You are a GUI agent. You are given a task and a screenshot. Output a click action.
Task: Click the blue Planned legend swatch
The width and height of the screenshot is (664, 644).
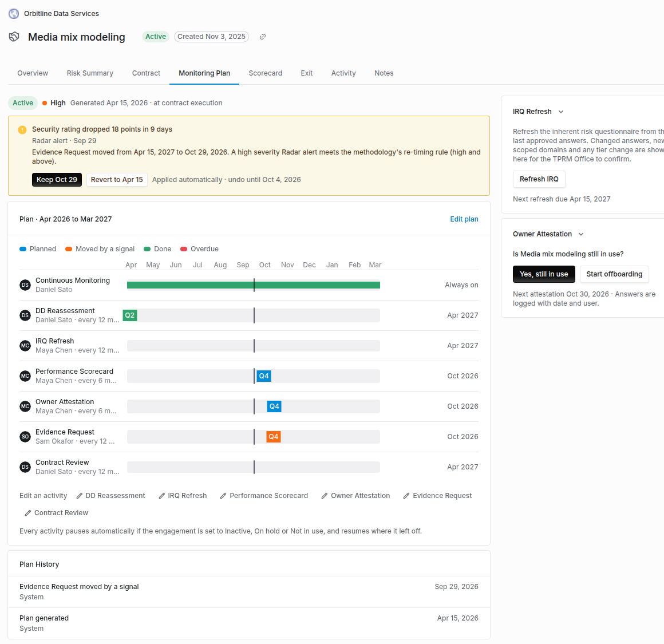[x=23, y=249]
